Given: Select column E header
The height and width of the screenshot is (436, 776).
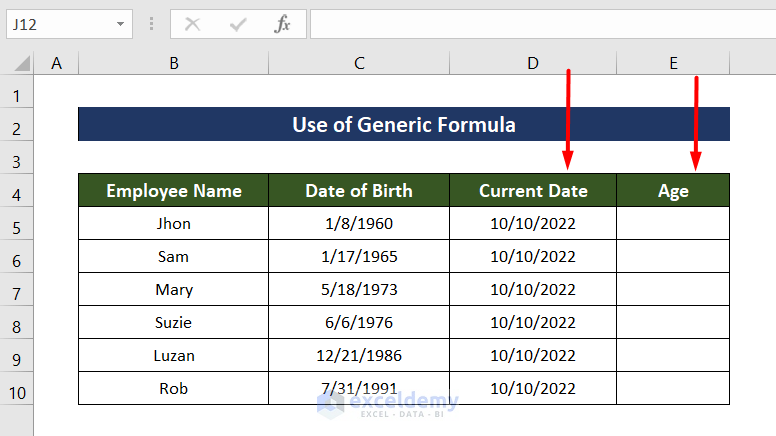Looking at the screenshot, I should [x=673, y=63].
